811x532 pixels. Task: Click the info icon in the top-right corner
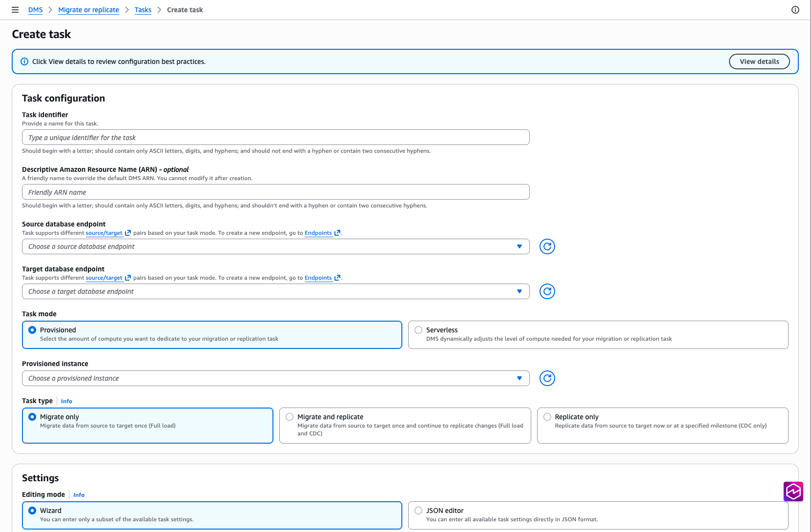point(795,10)
